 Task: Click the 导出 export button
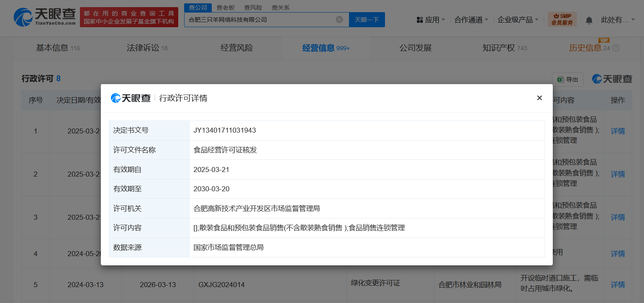coord(567,80)
